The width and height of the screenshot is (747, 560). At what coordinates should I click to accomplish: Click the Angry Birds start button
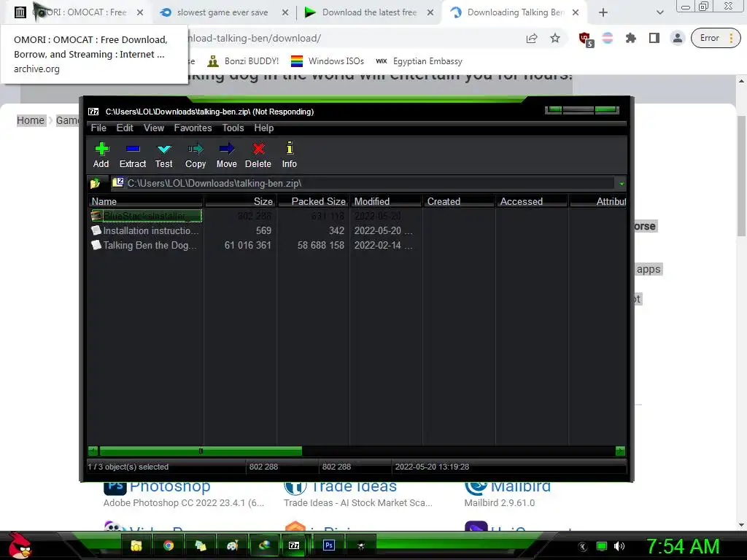click(x=20, y=545)
